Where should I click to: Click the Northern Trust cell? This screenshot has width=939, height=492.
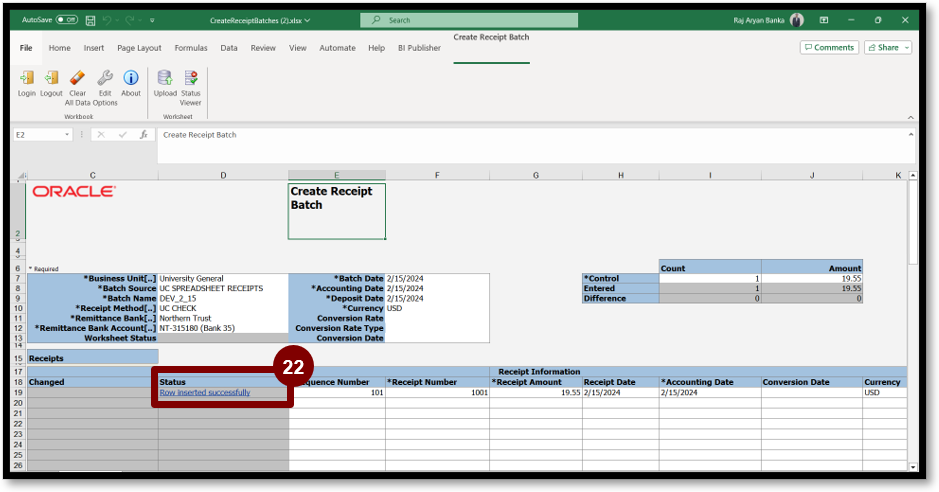point(223,318)
